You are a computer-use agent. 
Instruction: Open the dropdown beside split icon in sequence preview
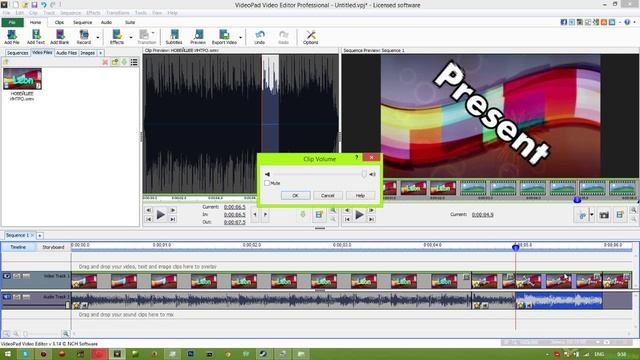591,214
